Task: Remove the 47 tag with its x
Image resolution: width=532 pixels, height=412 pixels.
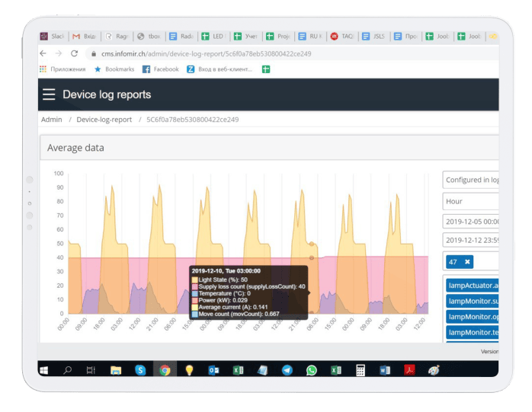Action: 467,261
